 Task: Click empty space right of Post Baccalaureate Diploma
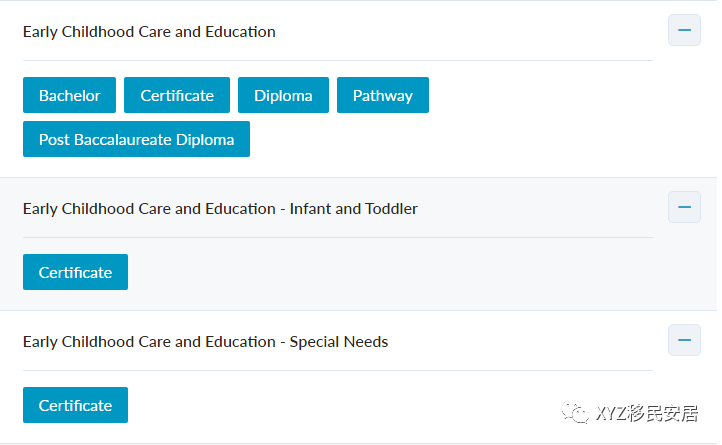tap(450, 139)
